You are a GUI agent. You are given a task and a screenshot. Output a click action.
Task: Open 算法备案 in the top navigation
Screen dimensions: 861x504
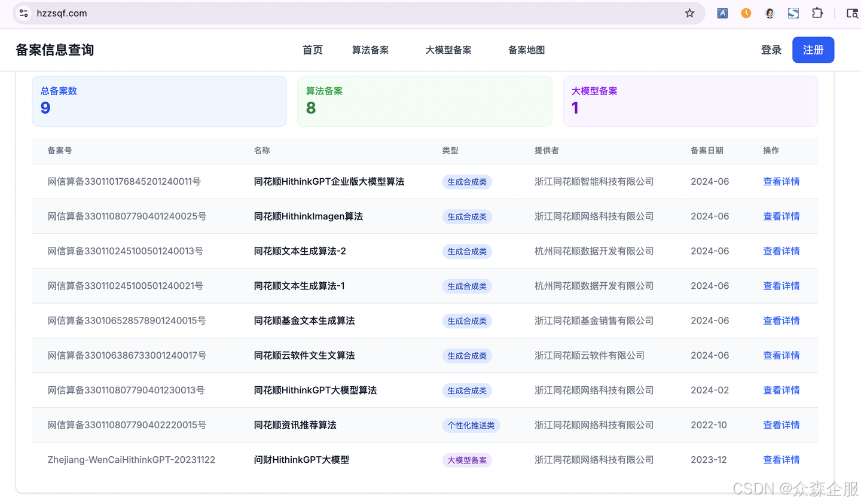tap(370, 50)
